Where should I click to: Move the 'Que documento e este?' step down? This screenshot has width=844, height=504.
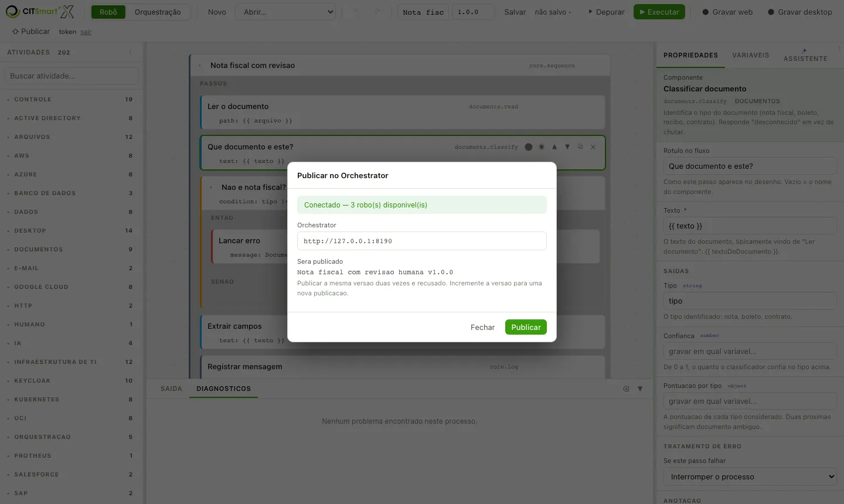[x=567, y=147]
